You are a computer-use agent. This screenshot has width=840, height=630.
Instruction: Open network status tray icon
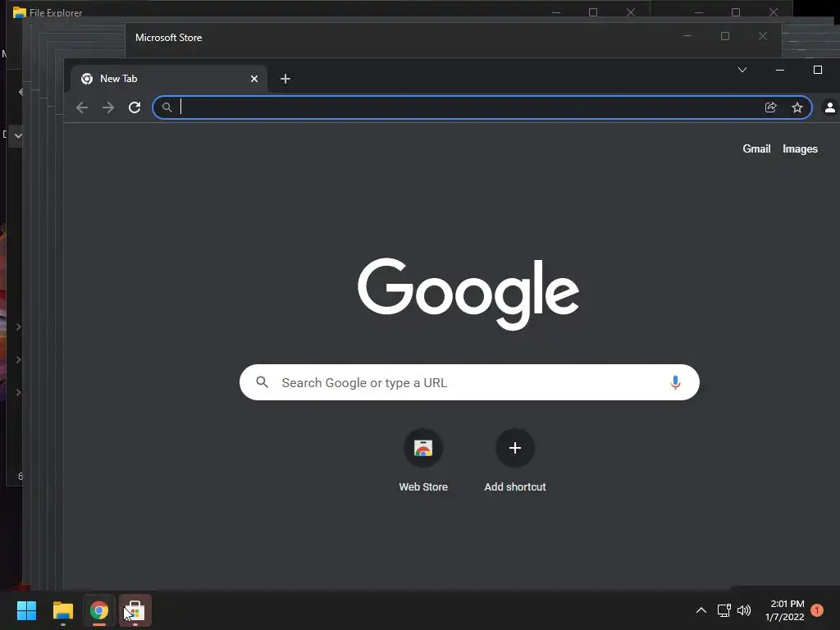724,610
